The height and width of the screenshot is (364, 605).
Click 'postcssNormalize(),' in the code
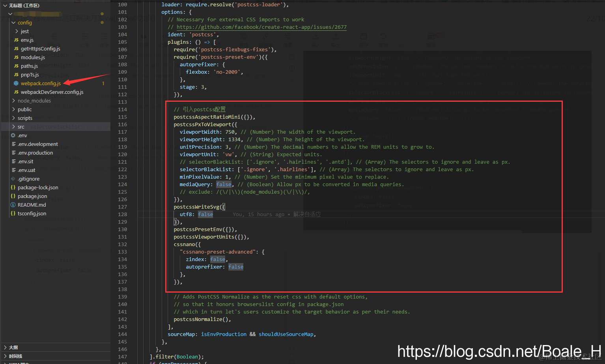(202, 319)
